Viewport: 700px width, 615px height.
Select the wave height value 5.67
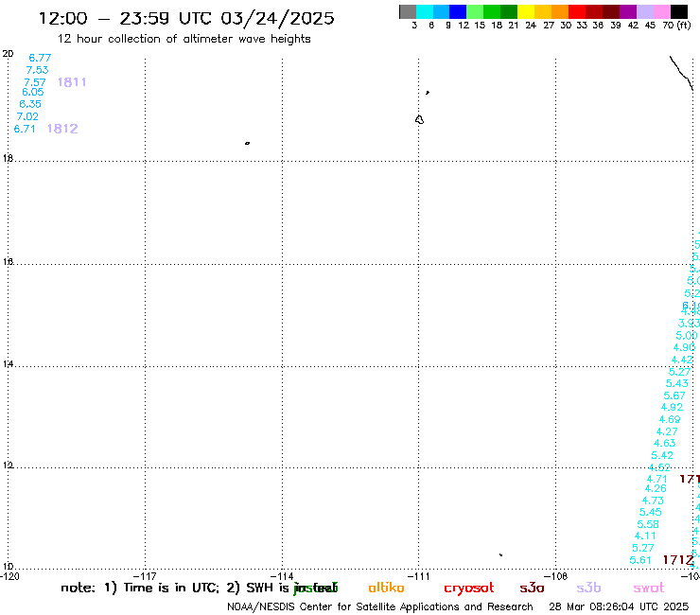click(674, 395)
